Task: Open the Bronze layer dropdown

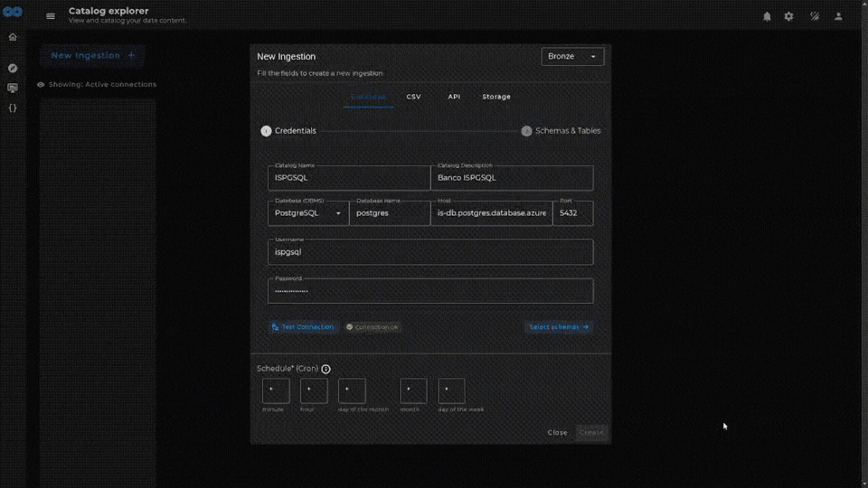Action: (572, 56)
